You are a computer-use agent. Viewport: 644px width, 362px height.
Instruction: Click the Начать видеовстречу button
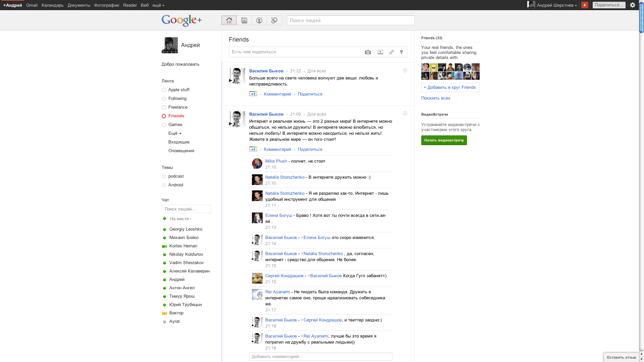tap(444, 140)
